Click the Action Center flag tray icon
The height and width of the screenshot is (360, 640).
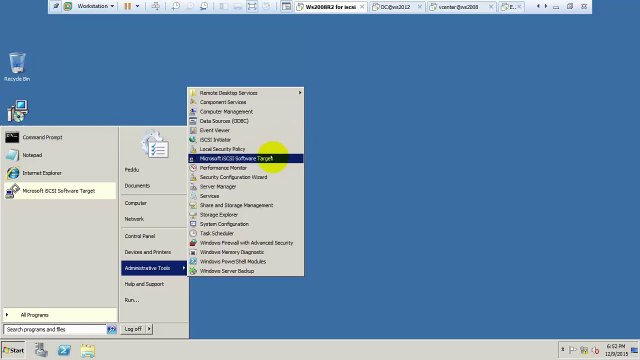[x=573, y=350]
